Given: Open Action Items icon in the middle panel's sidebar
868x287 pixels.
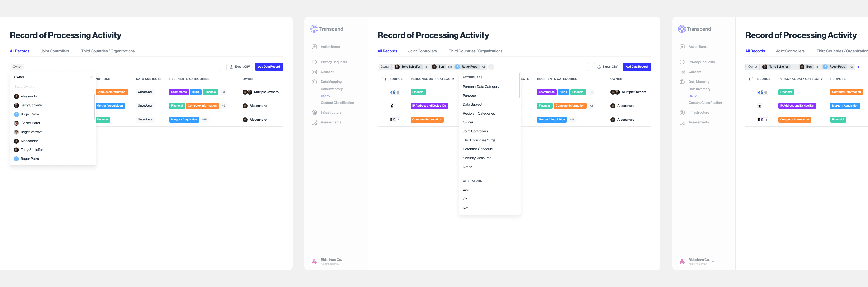Looking at the screenshot, I should [x=314, y=47].
